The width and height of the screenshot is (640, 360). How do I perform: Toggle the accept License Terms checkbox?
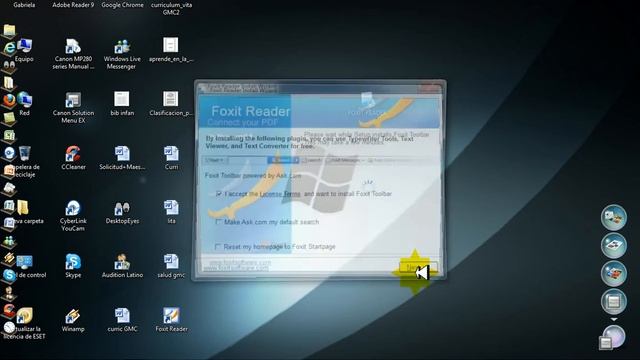pos(219,194)
